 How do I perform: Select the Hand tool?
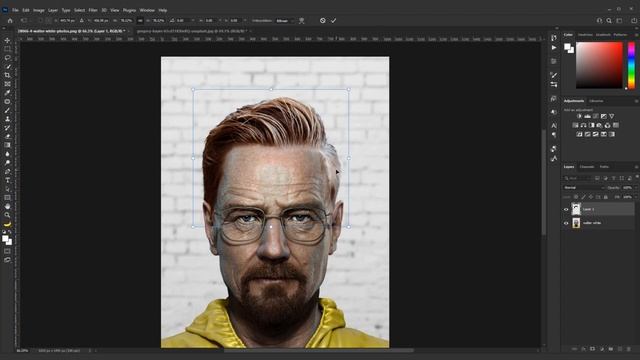click(x=7, y=206)
